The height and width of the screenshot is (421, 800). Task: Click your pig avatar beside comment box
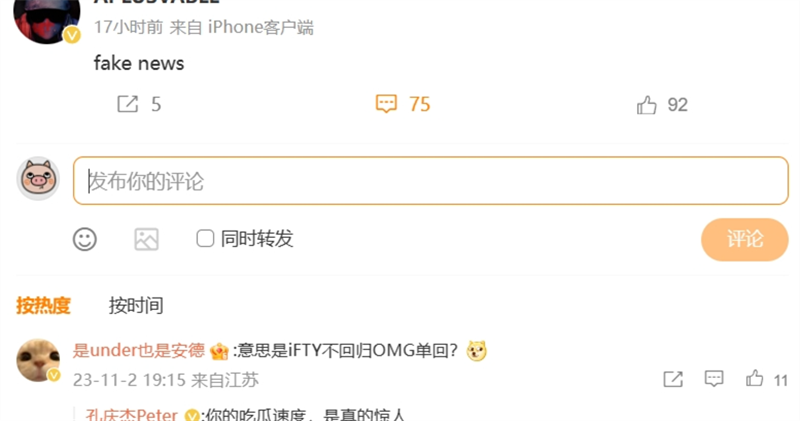pyautogui.click(x=38, y=179)
